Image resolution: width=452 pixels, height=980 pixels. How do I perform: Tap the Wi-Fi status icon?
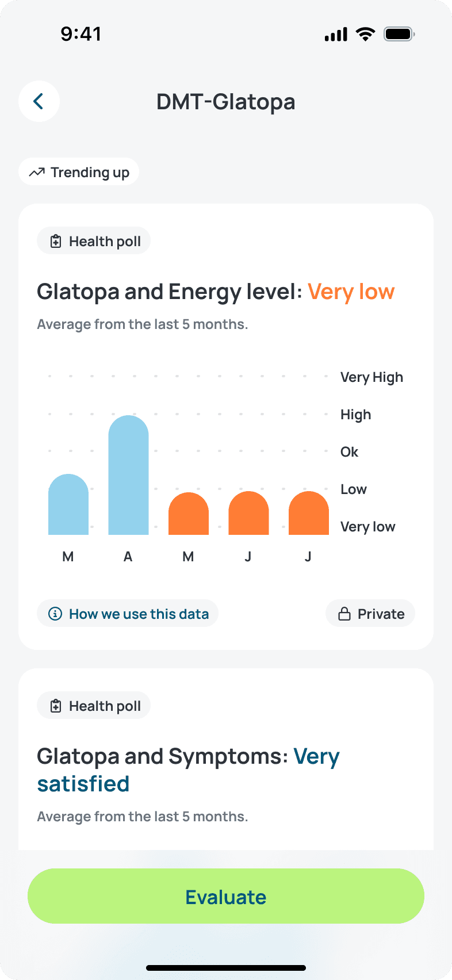coord(365,34)
